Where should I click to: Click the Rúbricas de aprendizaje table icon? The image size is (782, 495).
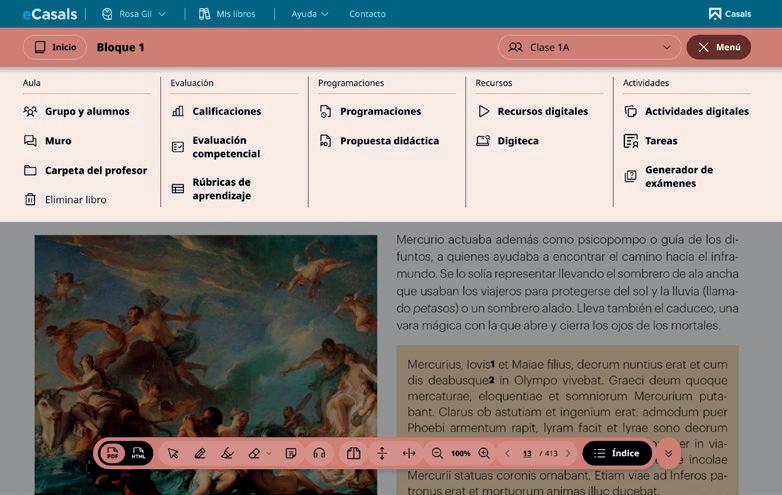coord(178,188)
